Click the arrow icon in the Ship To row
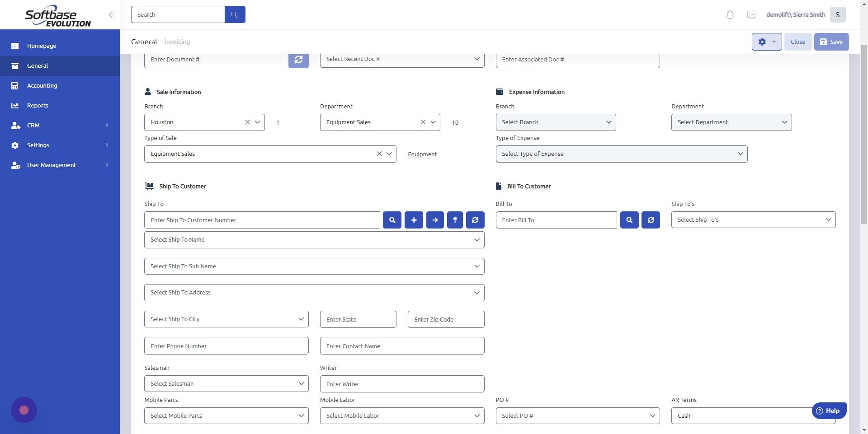Image resolution: width=868 pixels, height=434 pixels. click(434, 220)
